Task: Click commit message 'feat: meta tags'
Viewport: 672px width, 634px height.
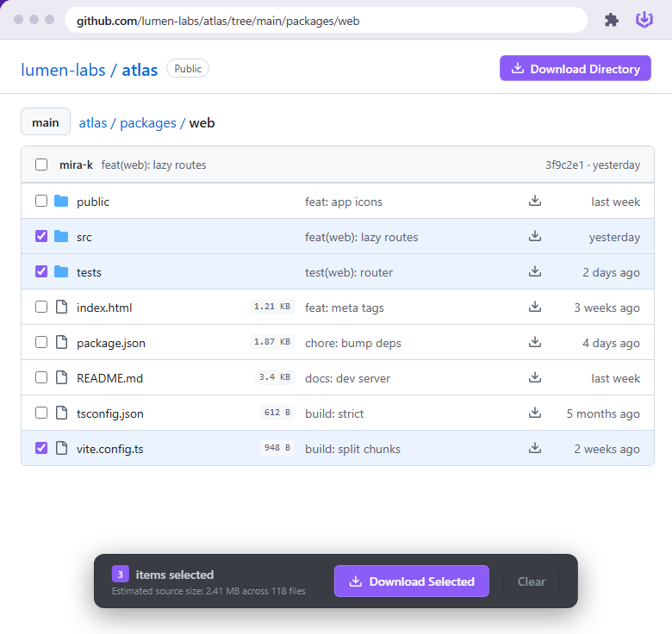Action: [344, 308]
